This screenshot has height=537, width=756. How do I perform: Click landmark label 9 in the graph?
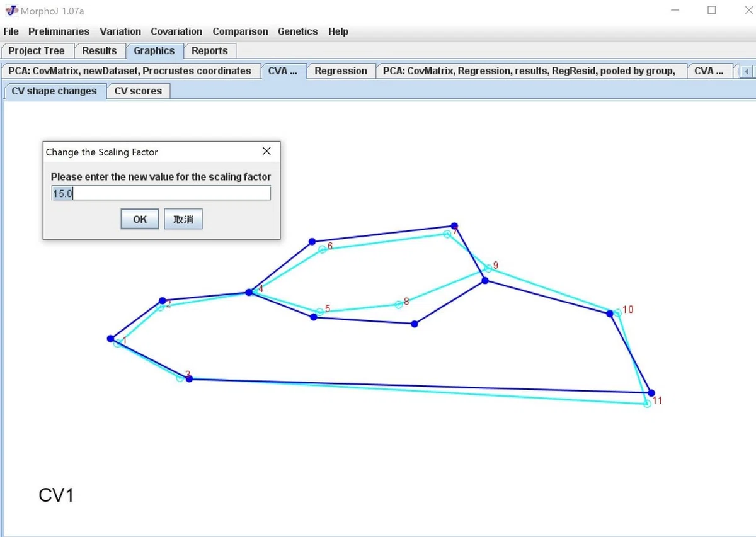point(496,266)
